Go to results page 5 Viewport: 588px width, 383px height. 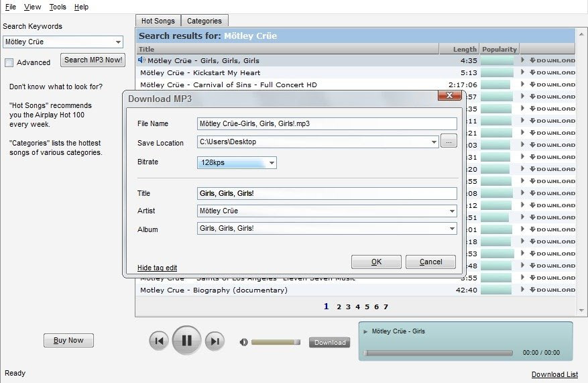(x=367, y=307)
